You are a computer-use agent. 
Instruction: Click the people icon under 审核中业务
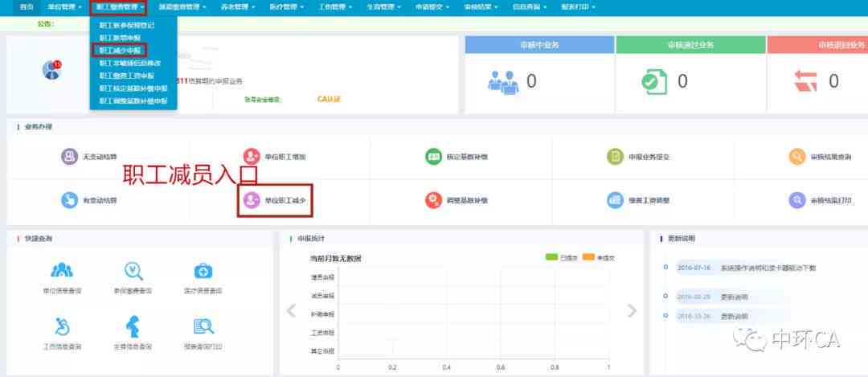pos(502,82)
